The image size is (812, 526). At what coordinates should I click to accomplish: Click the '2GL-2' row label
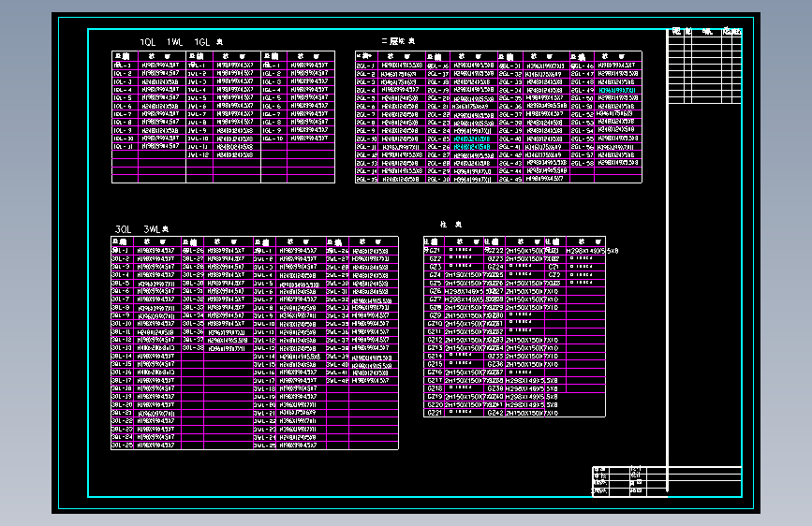tap(365, 74)
